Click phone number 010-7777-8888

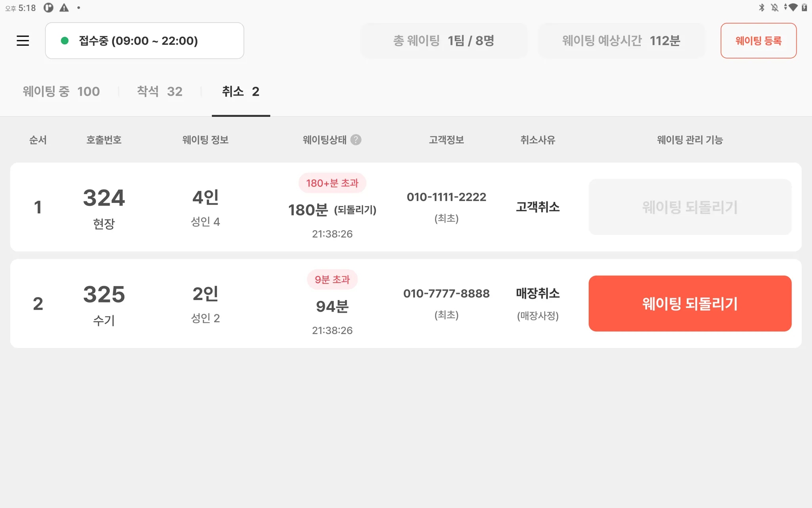pos(446,294)
